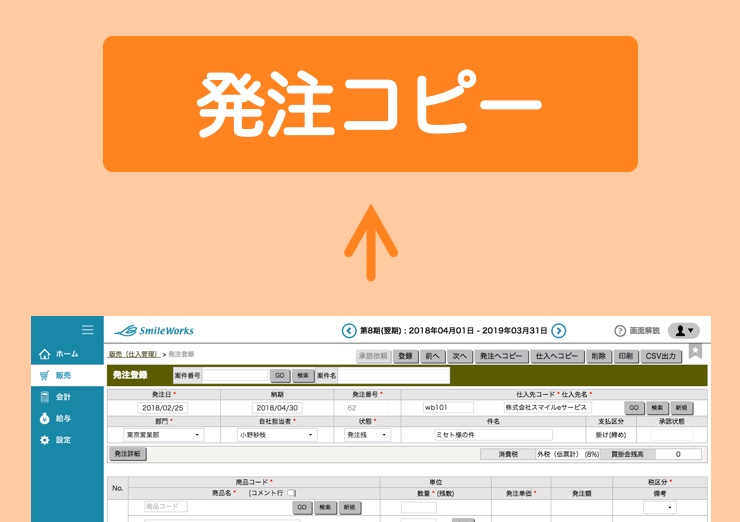
Task: Click the 発注詳細 button
Action: pos(128,454)
